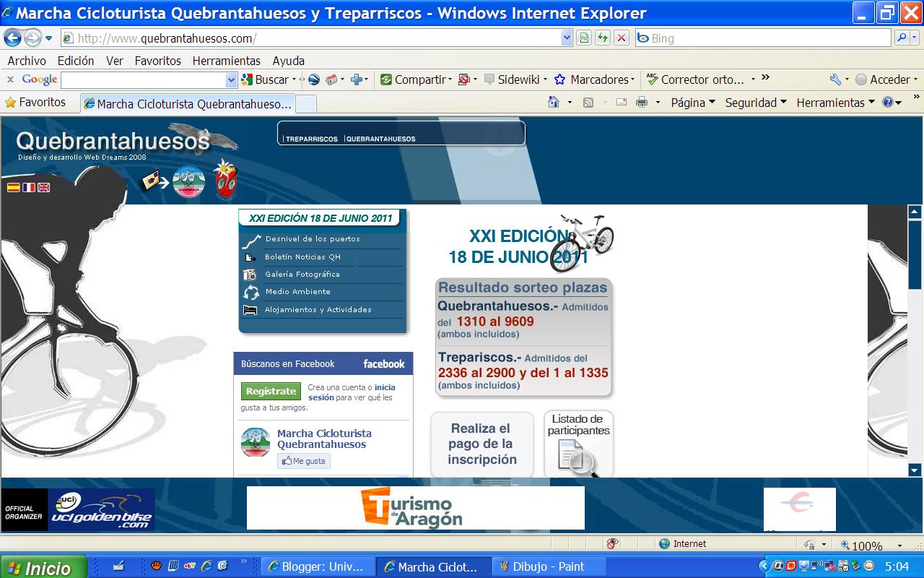This screenshot has height=578, width=924.
Task: Open the Archivo menu
Action: (x=27, y=61)
